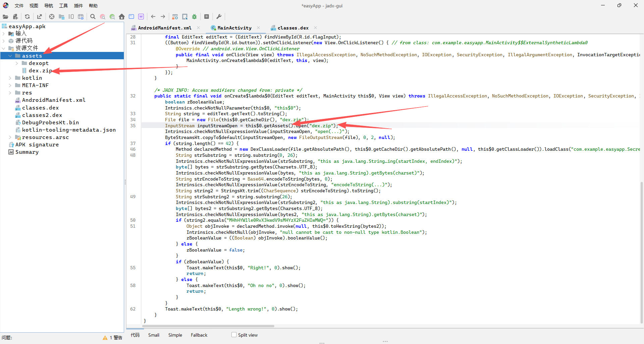The height and width of the screenshot is (344, 644).
Task: Switch to Smali code view
Action: point(154,335)
